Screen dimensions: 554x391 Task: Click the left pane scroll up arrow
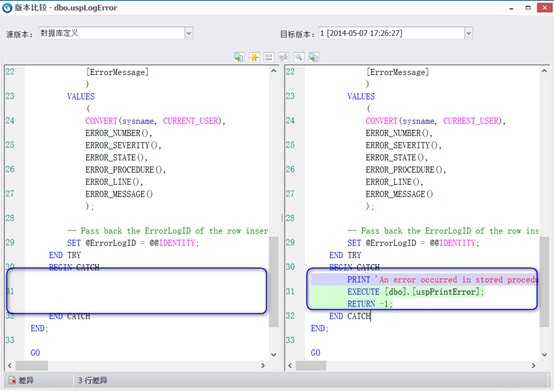click(274, 71)
